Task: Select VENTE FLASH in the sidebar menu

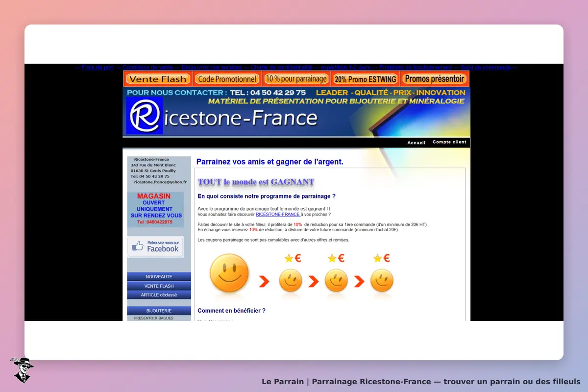Action: [x=159, y=286]
